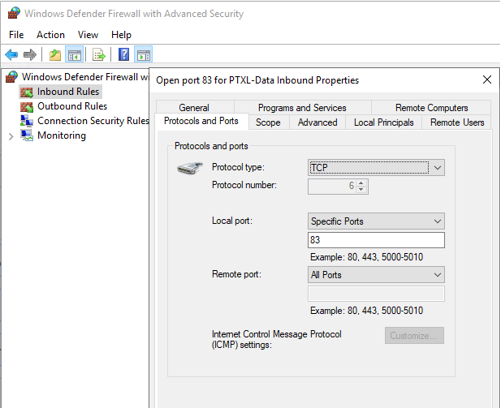The image size is (500, 408).
Task: Click the Export List toolbar icon
Action: click(99, 55)
